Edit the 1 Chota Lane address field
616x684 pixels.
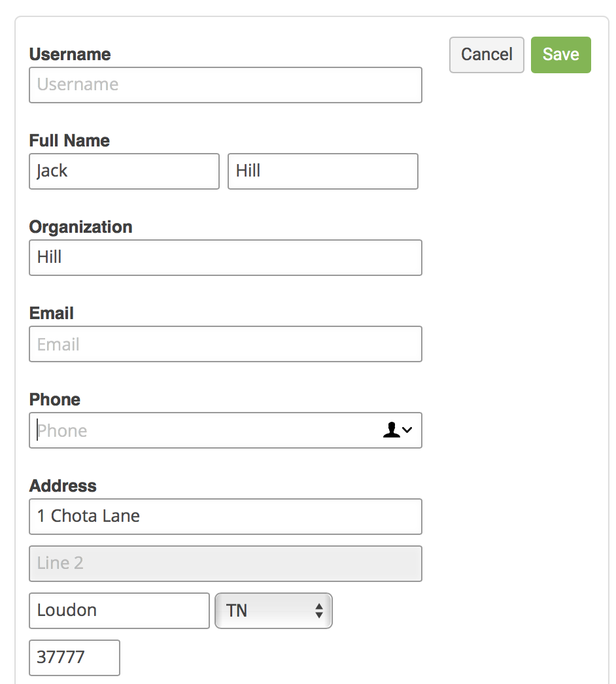tap(226, 517)
